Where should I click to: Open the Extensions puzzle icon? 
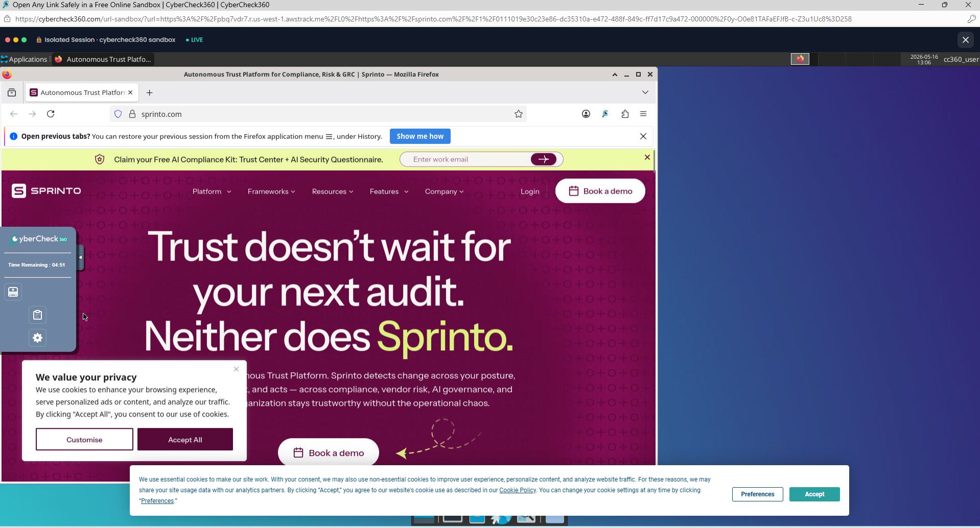[625, 114]
